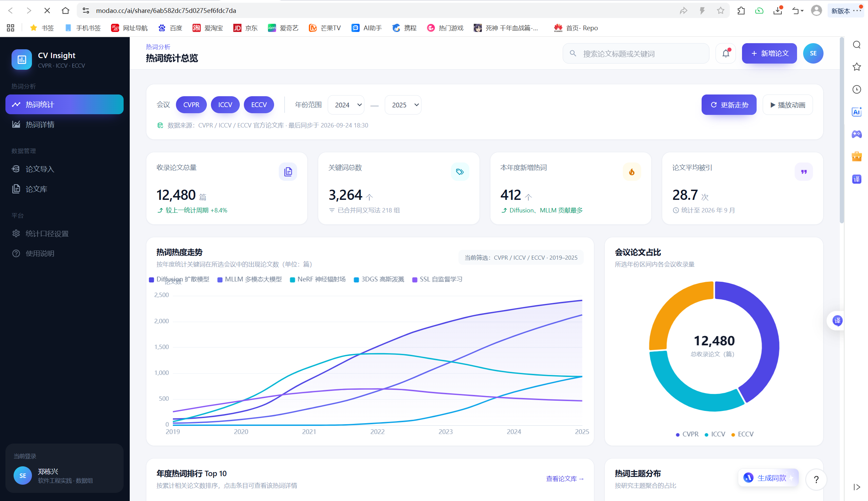Click the flame icon on 本年度新增热词 card
The image size is (868, 501).
click(x=632, y=172)
